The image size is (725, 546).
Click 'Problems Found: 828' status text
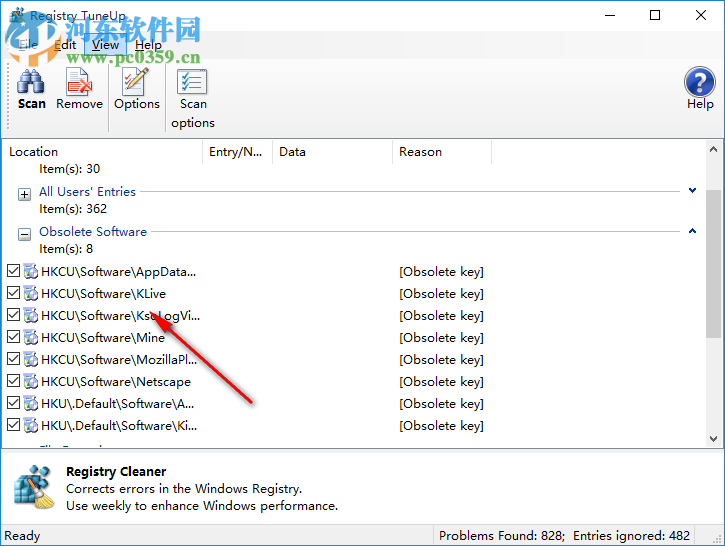click(x=502, y=535)
